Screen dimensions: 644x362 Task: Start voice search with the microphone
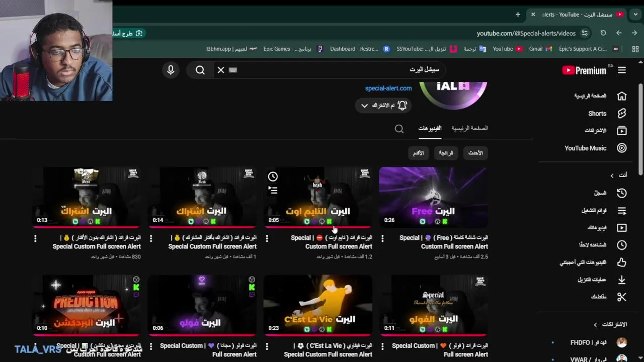[171, 70]
